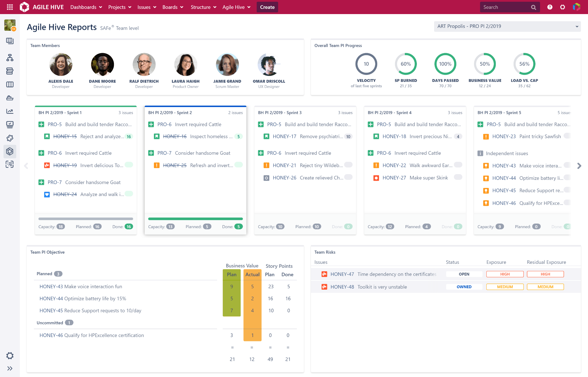The height and width of the screenshot is (377, 588).
Task: Click the right arrow to scroll sprints
Action: click(x=579, y=166)
